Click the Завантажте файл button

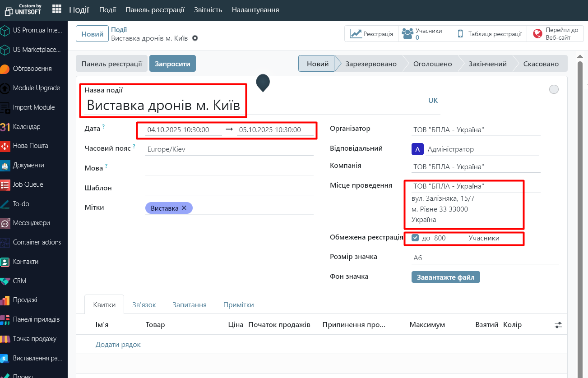point(445,277)
